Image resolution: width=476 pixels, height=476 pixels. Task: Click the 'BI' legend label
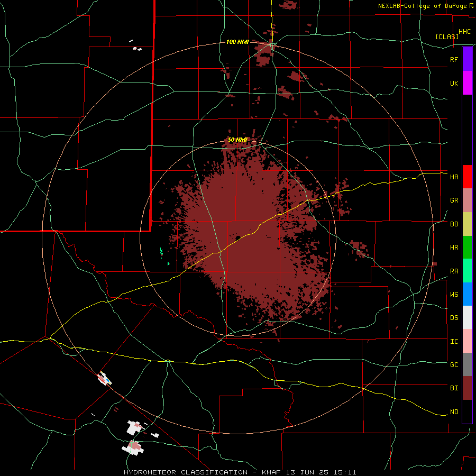click(x=454, y=388)
